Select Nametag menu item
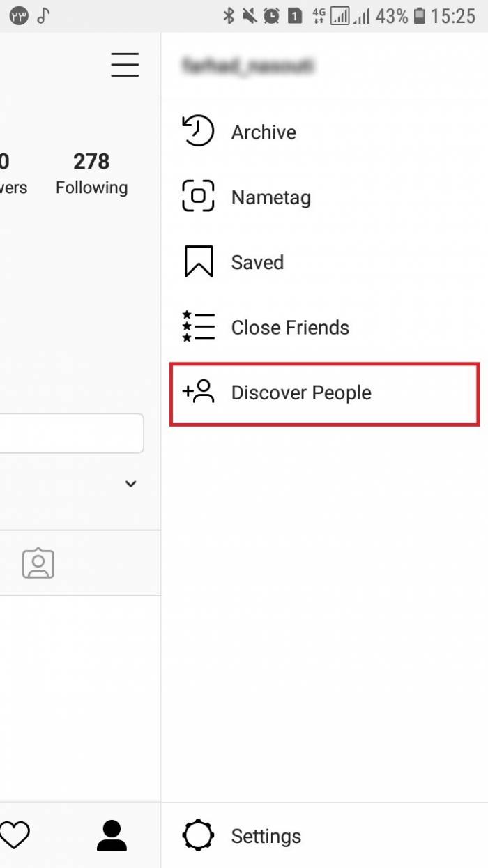This screenshot has width=488, height=868. [270, 197]
